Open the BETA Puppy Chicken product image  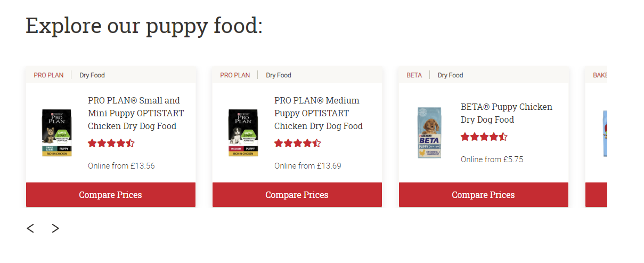tap(429, 132)
